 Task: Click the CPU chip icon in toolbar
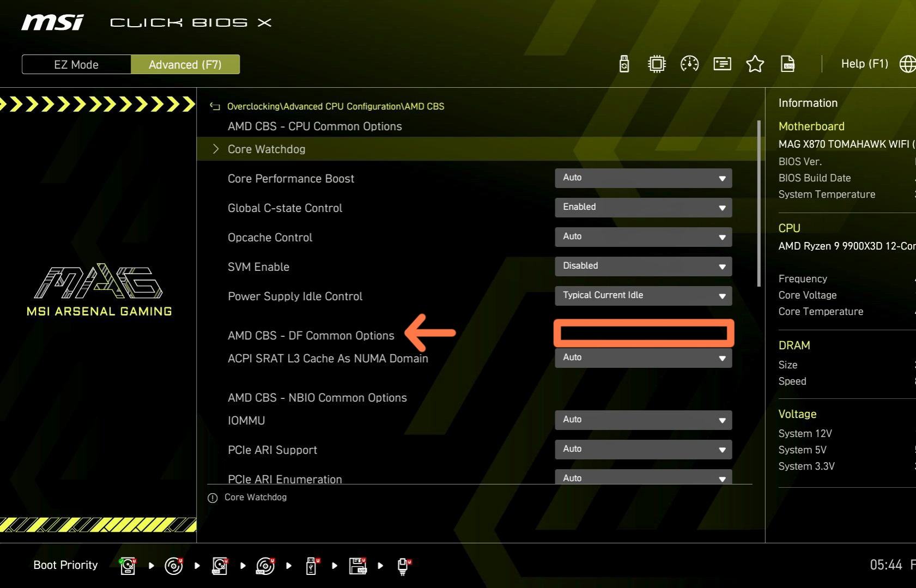(x=657, y=64)
